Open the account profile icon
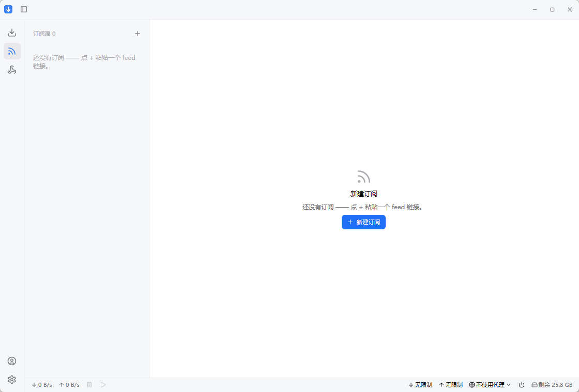Image resolution: width=579 pixels, height=392 pixels. (12, 361)
